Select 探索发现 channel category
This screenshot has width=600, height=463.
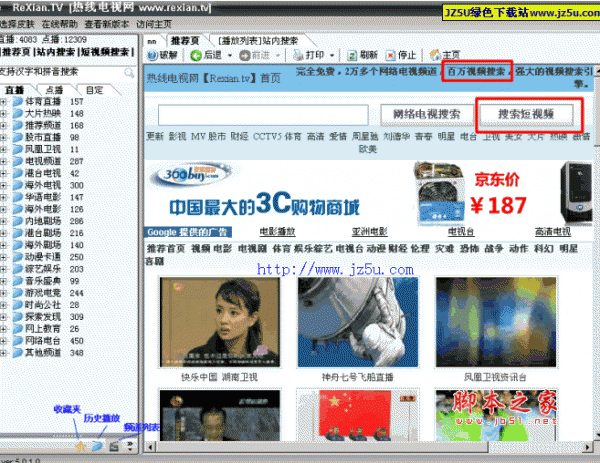click(43, 317)
